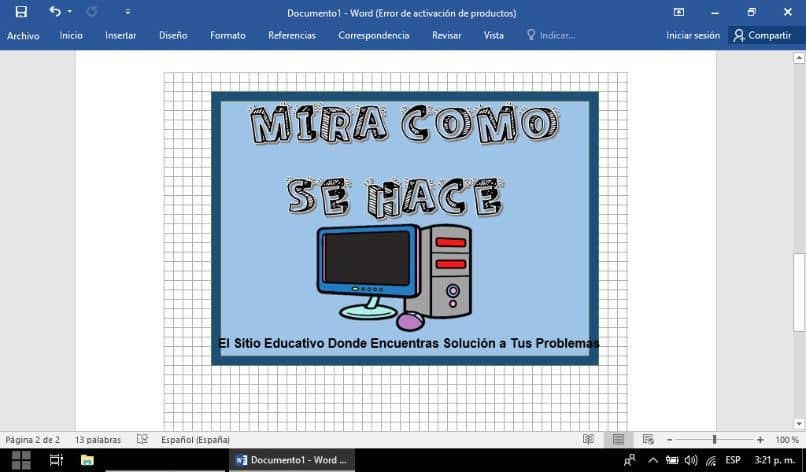Open the Archivo tab
The height and width of the screenshot is (472, 806).
[x=23, y=35]
